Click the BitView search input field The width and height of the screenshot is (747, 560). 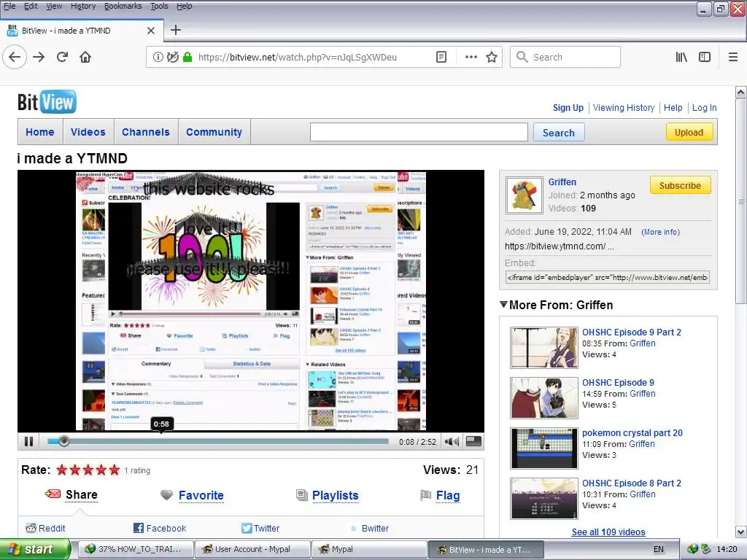tap(419, 132)
